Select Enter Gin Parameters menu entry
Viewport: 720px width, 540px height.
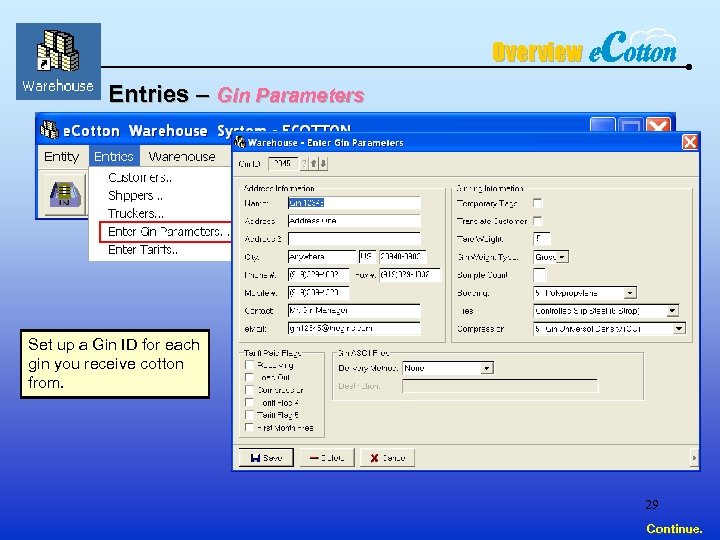pos(166,232)
